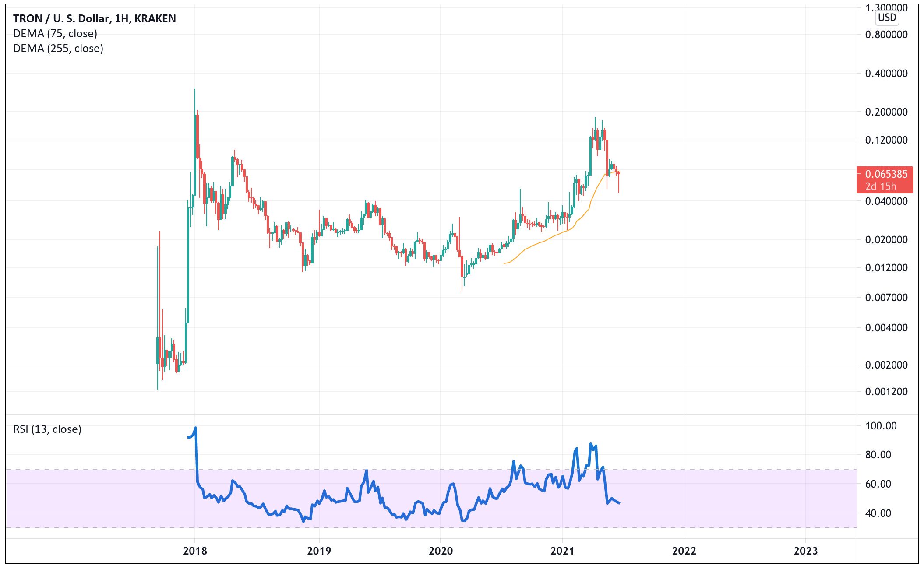Screen dimensions: 924x569
Task: Click the DEMA (255, close) indicator label
Action: click(x=58, y=49)
